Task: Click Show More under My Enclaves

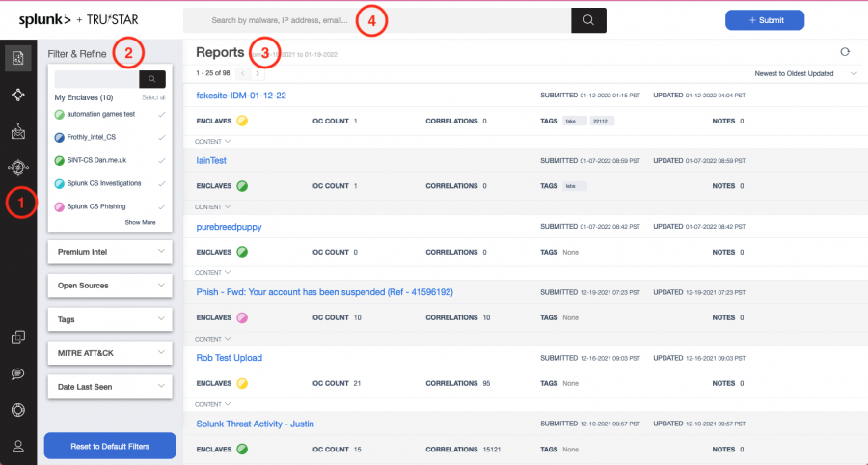Action: (140, 222)
